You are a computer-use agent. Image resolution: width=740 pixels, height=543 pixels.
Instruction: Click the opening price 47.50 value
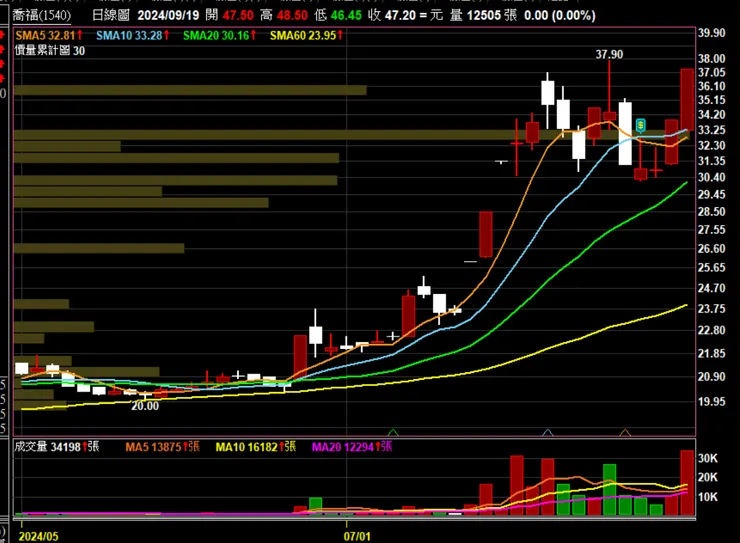238,15
